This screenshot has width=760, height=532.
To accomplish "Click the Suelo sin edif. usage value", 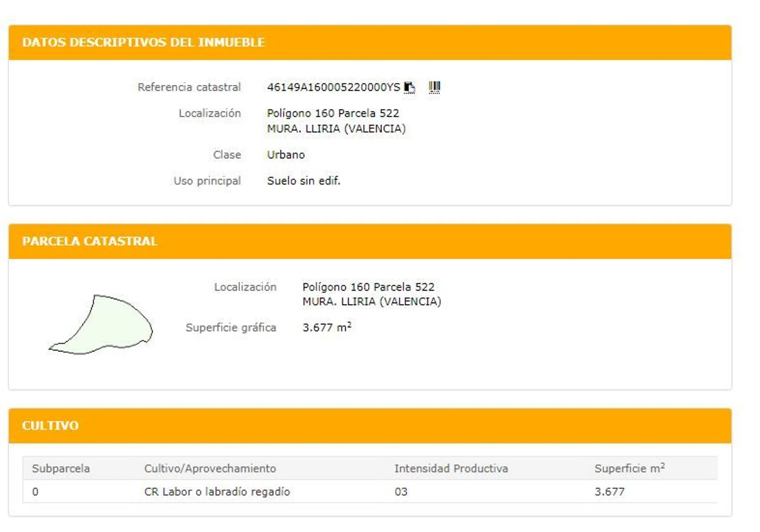I will click(303, 181).
